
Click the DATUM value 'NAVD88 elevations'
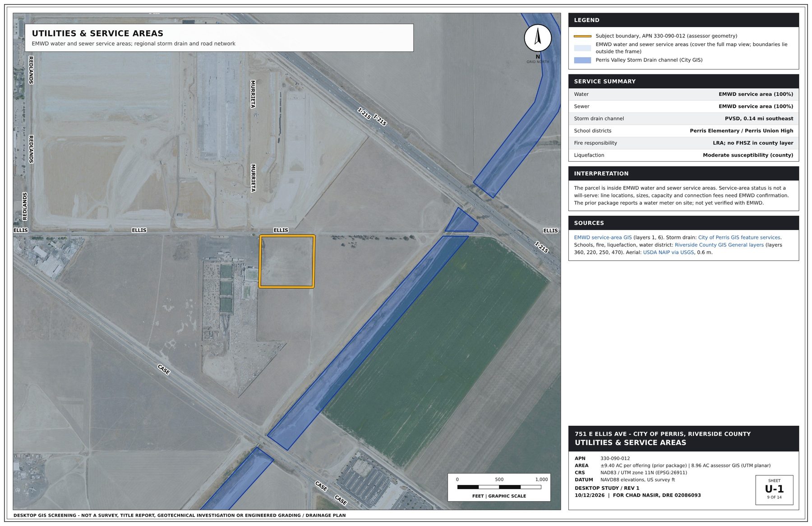637,480
